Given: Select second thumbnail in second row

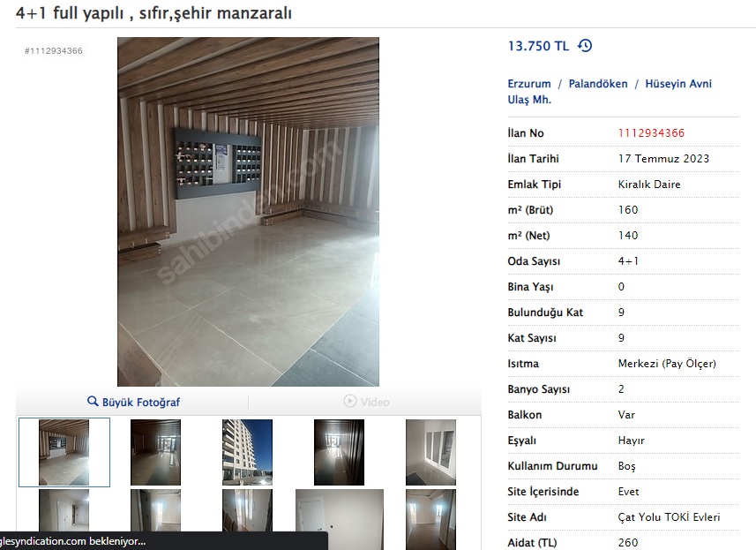Looking at the screenshot, I should 156,519.
